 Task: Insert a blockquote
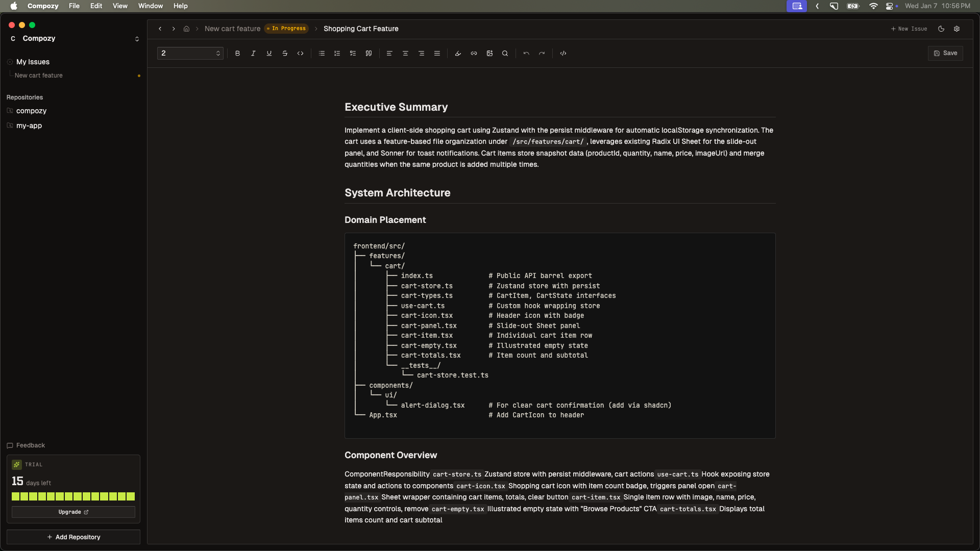point(369,53)
